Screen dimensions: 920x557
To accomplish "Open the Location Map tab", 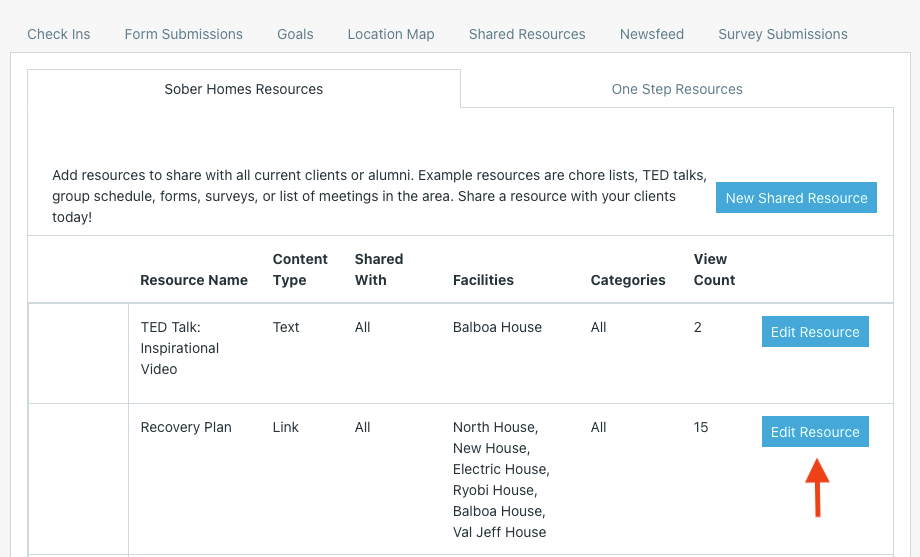I will coord(391,34).
